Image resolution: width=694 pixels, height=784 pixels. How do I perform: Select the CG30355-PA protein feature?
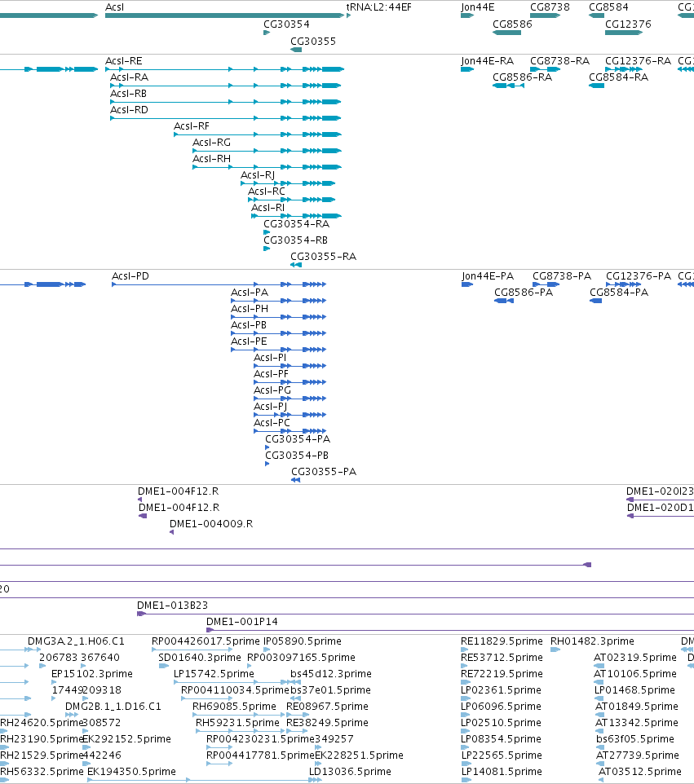[x=296, y=480]
